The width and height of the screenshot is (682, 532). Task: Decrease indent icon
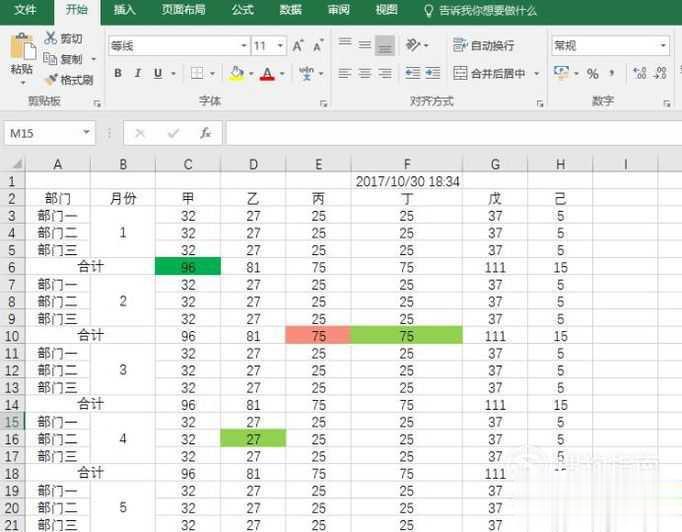click(x=413, y=73)
